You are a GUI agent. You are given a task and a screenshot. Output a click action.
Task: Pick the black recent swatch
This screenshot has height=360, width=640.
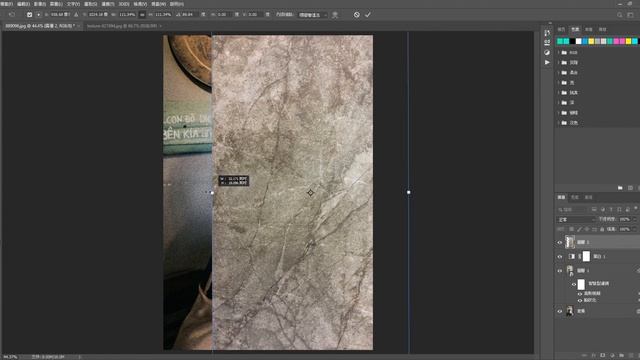point(572,41)
